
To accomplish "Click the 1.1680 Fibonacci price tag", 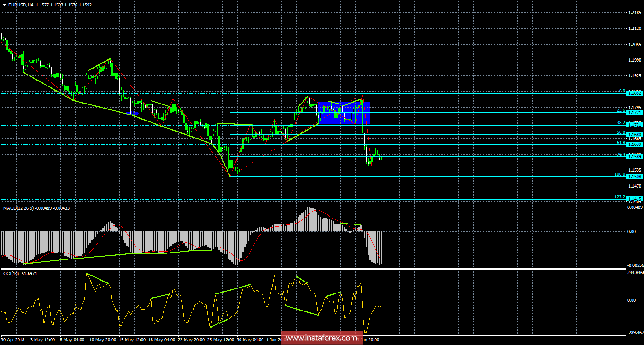I will pyautogui.click(x=634, y=134).
